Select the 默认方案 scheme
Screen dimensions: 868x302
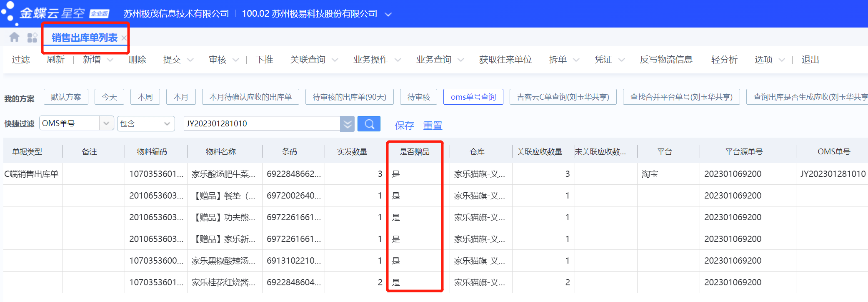tap(66, 97)
